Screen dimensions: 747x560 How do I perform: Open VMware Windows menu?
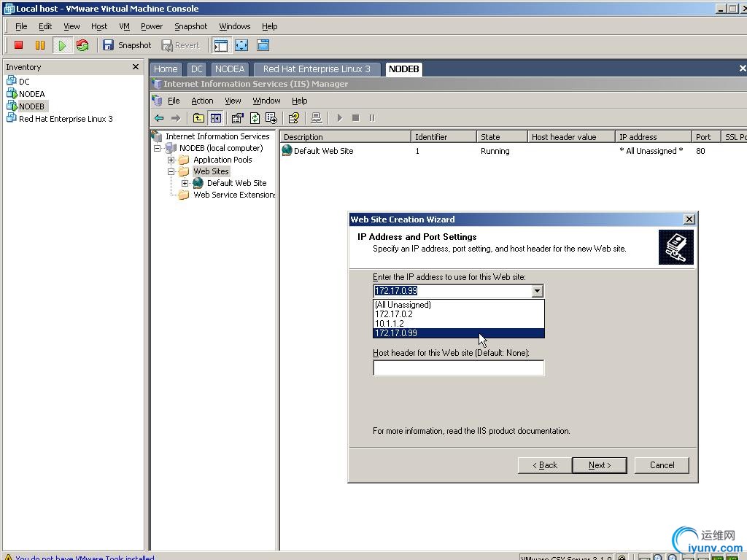point(234,26)
